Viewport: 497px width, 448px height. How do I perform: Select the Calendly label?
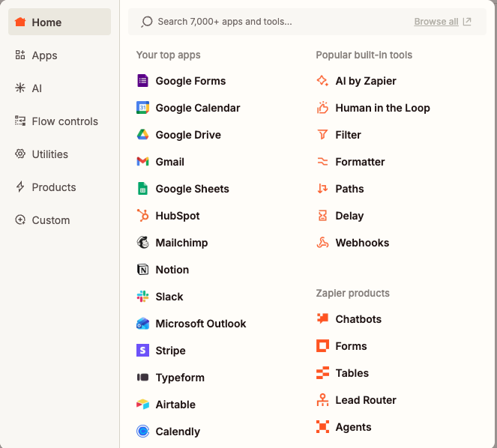[178, 432]
